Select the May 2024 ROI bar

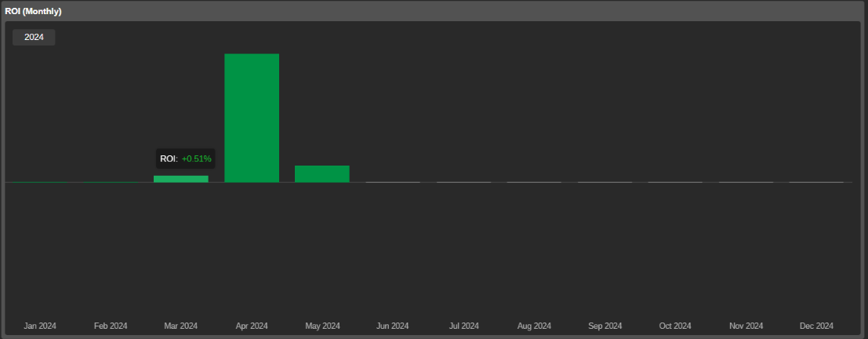(x=322, y=174)
